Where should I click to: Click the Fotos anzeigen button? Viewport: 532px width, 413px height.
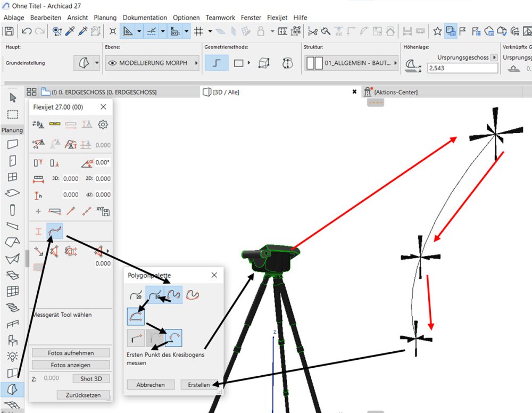pos(71,365)
